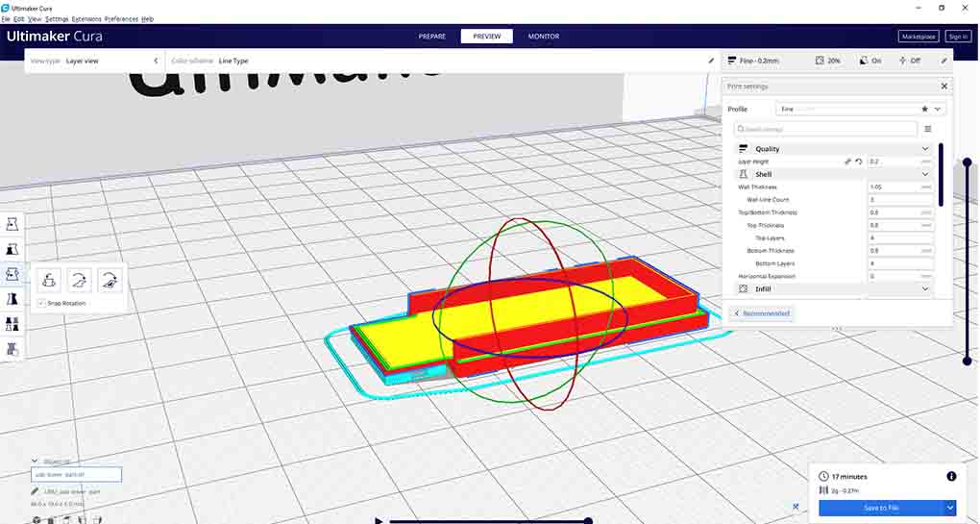Click the Reset rotation icon
Image resolution: width=980 pixels, height=524 pixels.
(x=49, y=280)
